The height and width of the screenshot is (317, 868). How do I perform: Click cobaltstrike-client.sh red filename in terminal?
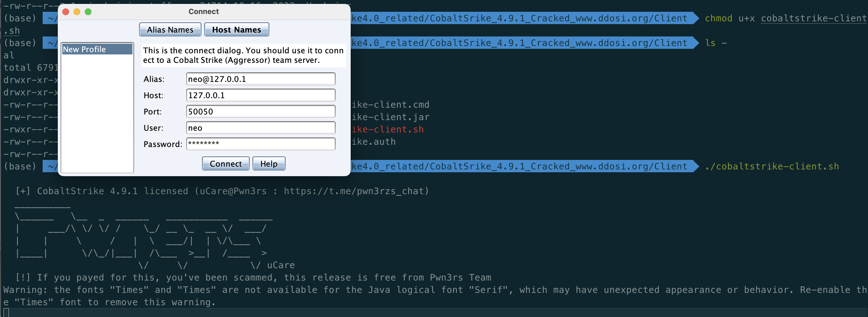point(387,129)
